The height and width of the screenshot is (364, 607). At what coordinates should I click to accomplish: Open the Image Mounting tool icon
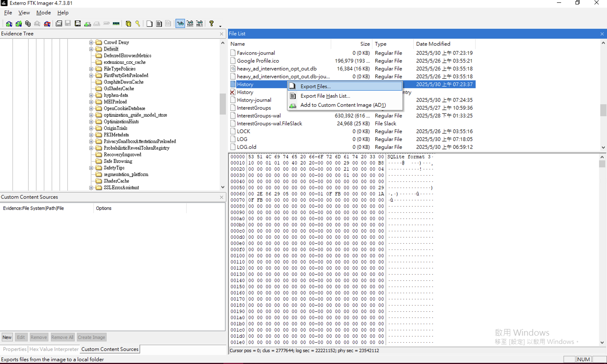(28, 24)
